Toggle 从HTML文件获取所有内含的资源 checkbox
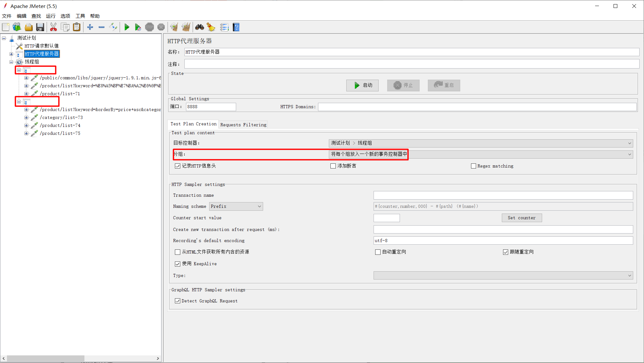 177,252
